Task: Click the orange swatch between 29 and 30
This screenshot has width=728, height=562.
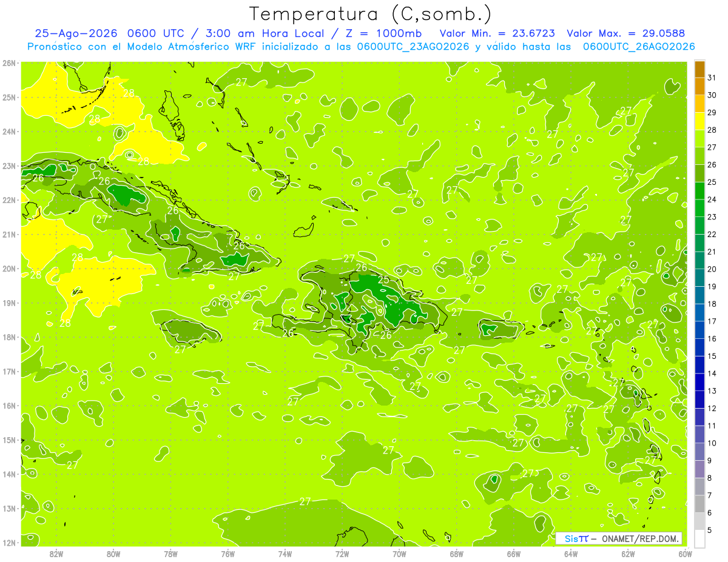Action: [699, 104]
